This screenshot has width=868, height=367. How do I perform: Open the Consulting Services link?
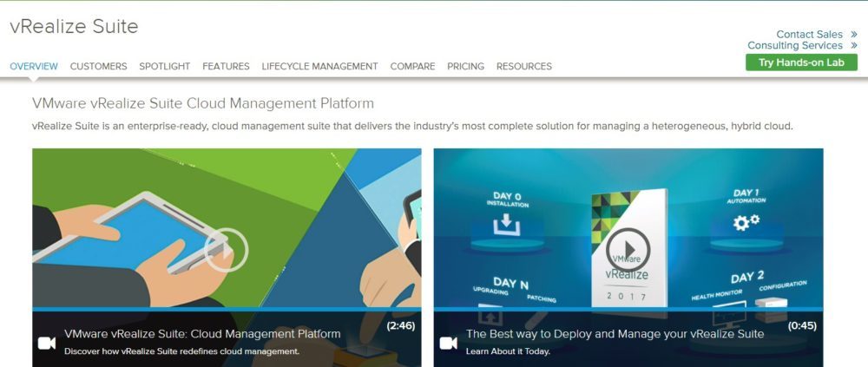pyautogui.click(x=794, y=46)
